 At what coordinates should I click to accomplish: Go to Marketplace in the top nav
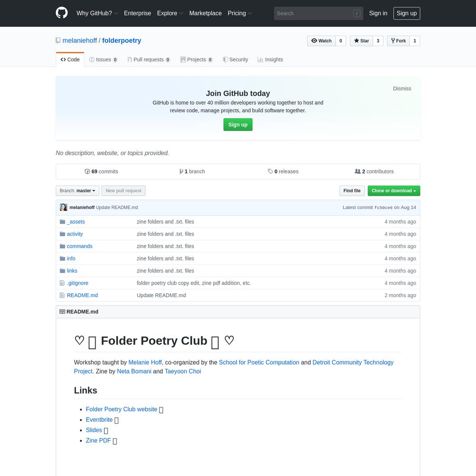pos(205,13)
